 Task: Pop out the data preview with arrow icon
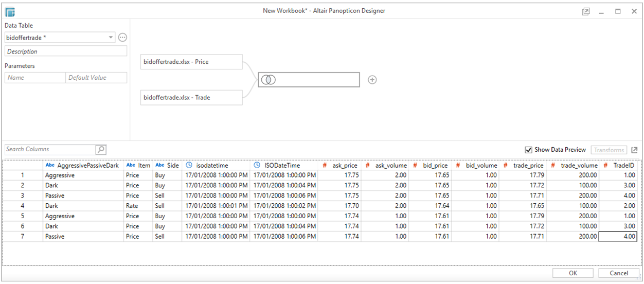pyautogui.click(x=635, y=150)
